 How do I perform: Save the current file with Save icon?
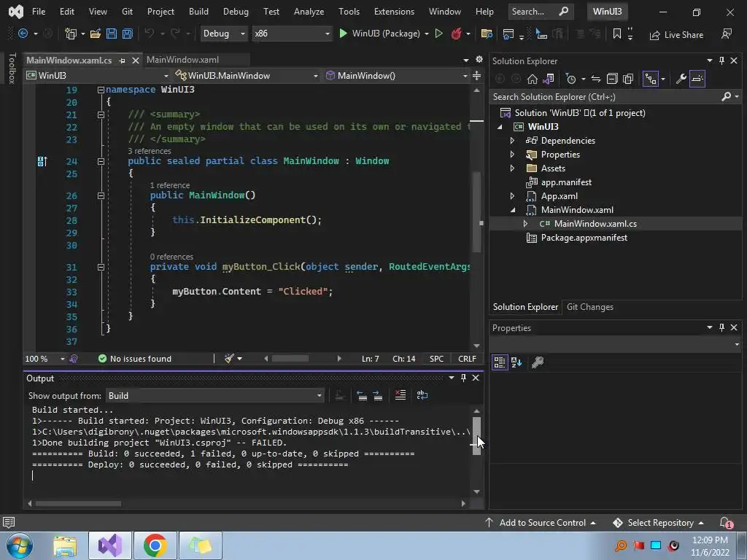112,34
